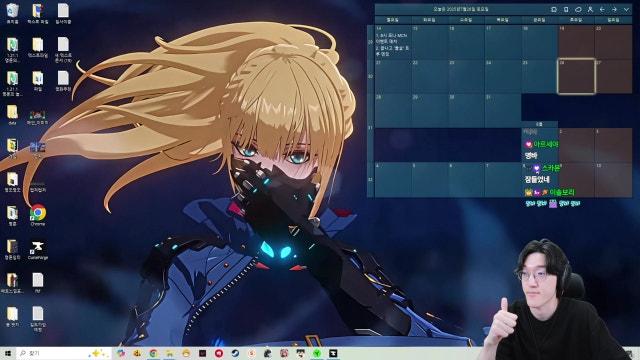
Task: Select date 31 in the calendar
Action: tap(502, 110)
